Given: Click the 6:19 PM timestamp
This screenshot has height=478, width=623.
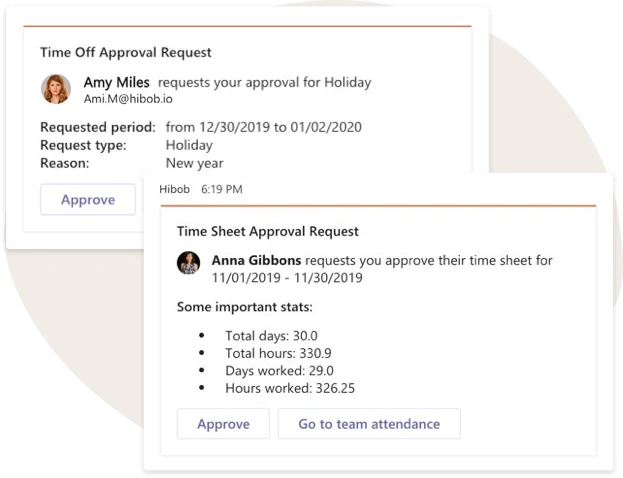Looking at the screenshot, I should (221, 189).
